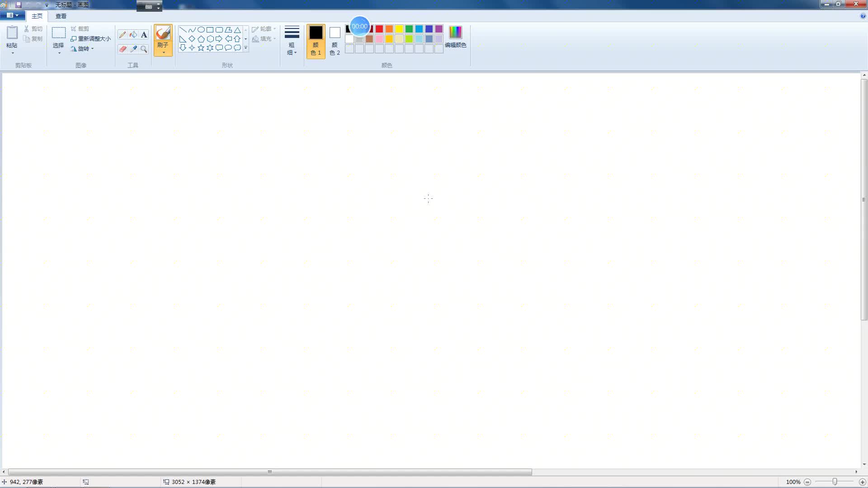Click the Crop (裁剪) button
Image resolution: width=868 pixels, height=488 pixels.
pos(80,29)
